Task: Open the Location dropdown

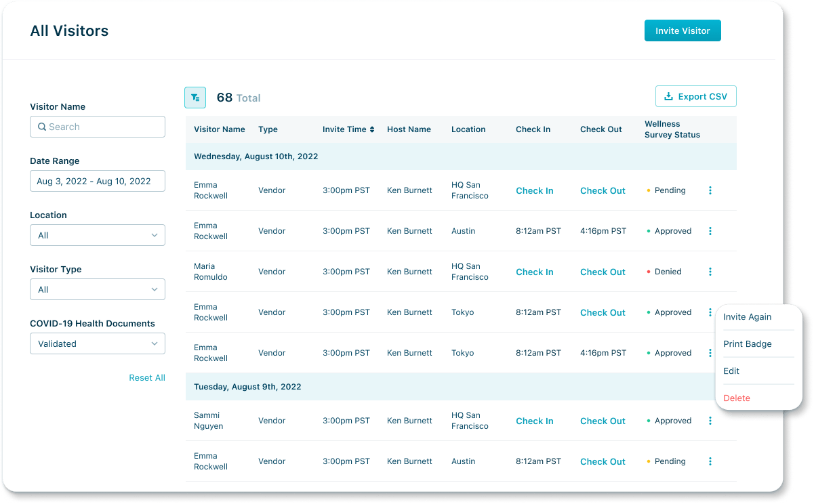Action: click(x=97, y=235)
